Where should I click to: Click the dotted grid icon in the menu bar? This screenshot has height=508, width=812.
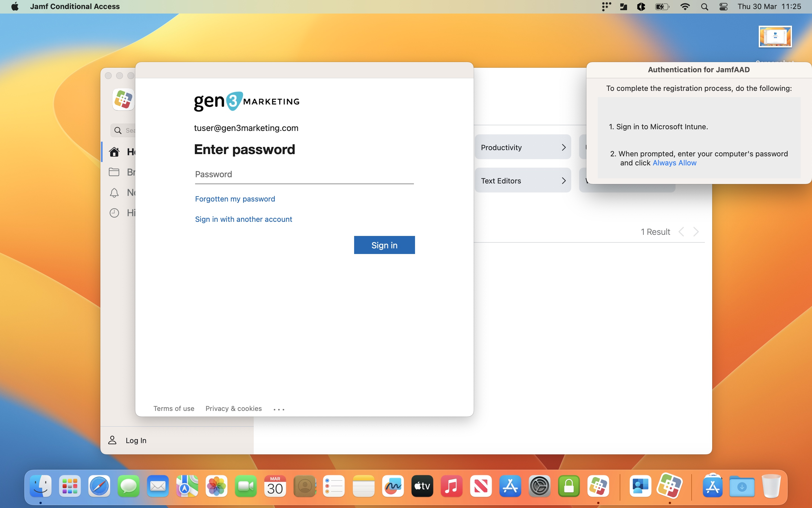[606, 7]
